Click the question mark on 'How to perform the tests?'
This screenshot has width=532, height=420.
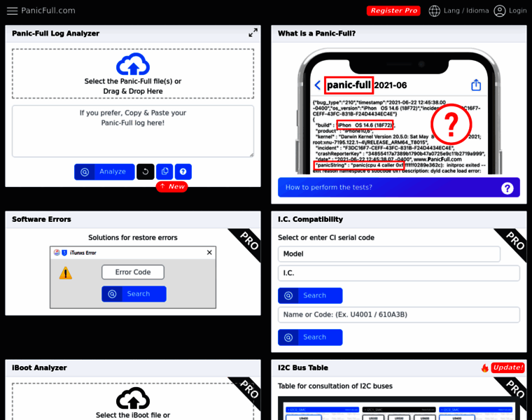click(x=507, y=188)
